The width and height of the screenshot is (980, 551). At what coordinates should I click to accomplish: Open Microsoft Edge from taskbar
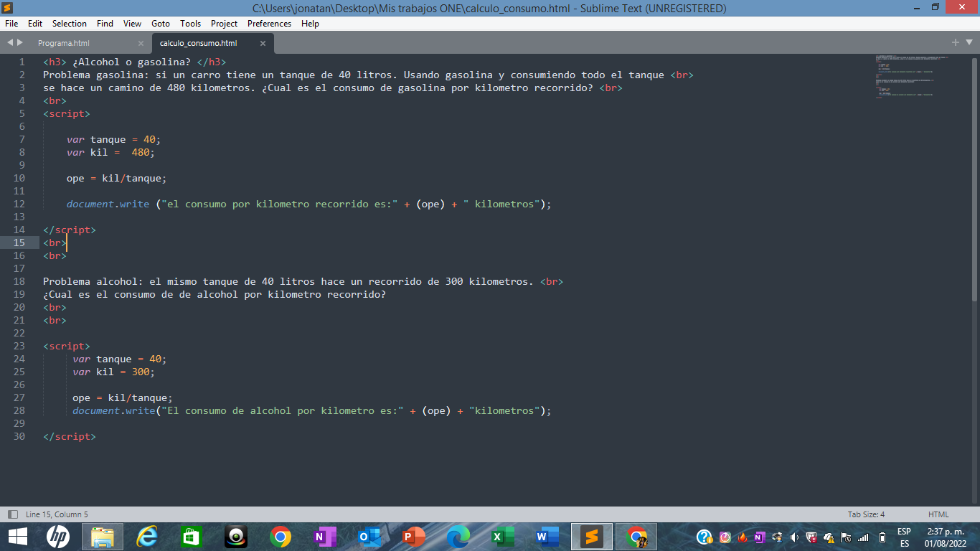point(458,537)
